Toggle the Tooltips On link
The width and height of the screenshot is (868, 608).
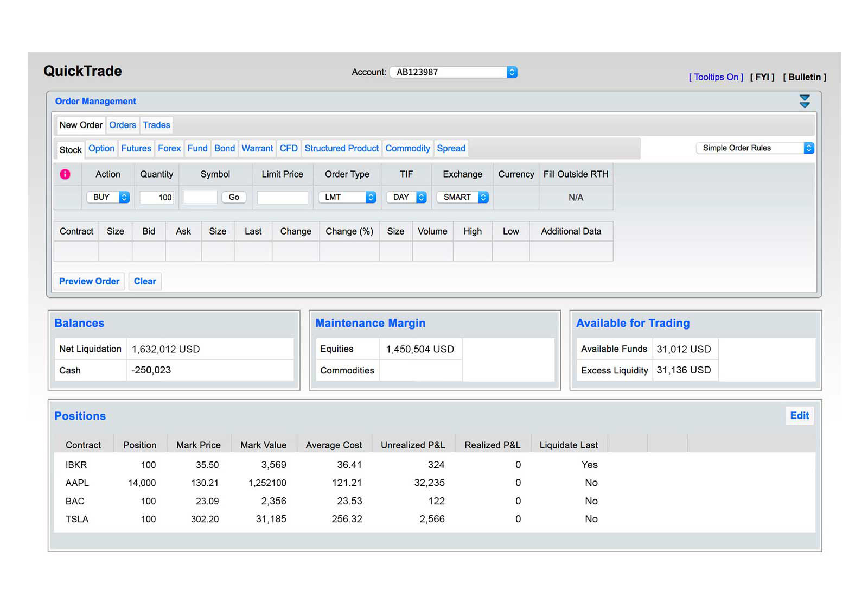pos(716,77)
